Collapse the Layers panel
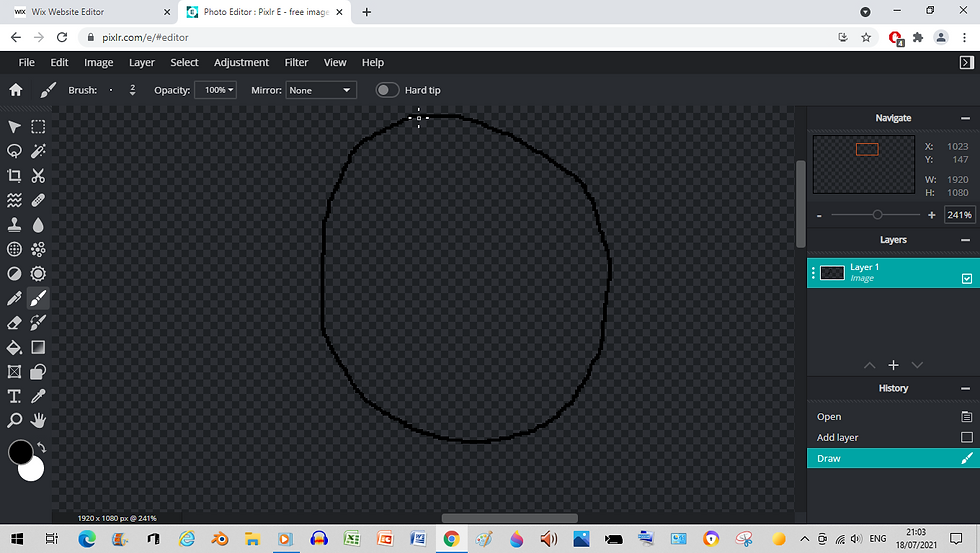Viewport: 980px width, 553px height. [x=965, y=240]
